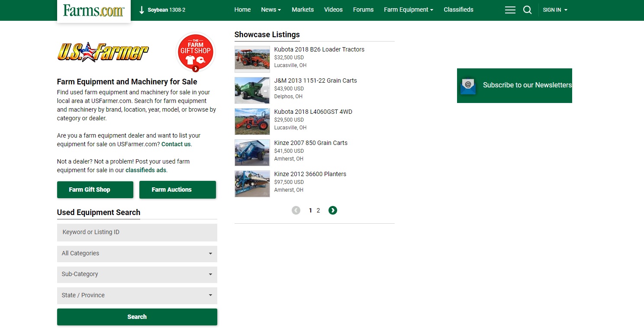Open the Kubota L4060GST 4WD thumbnail
The image size is (644, 328).
click(x=252, y=122)
